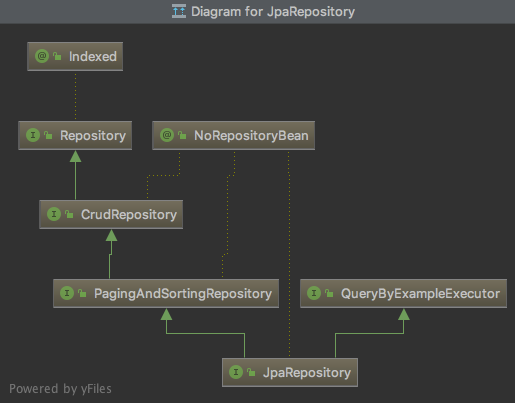515x403 pixels.
Task: Click the public lock icon on CrudRepository node
Action: coord(69,214)
